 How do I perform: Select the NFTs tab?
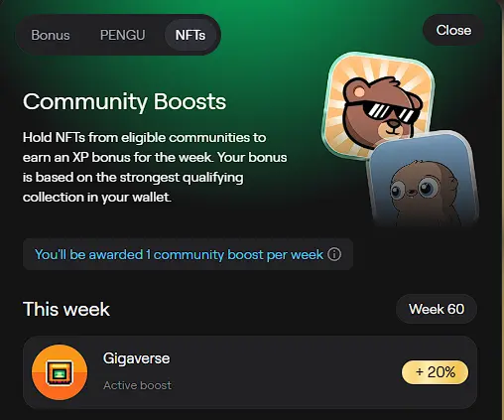click(190, 35)
